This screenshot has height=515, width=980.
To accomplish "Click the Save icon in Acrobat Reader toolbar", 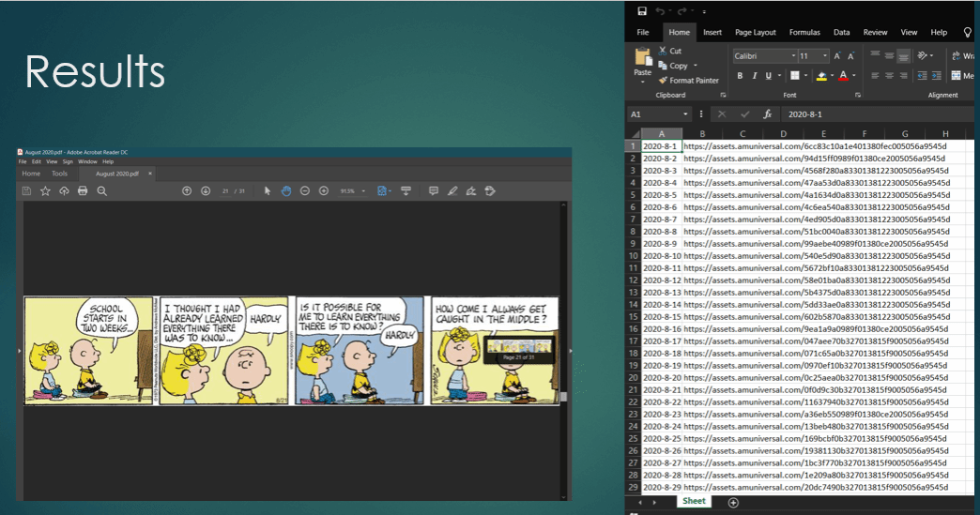I will click(26, 191).
